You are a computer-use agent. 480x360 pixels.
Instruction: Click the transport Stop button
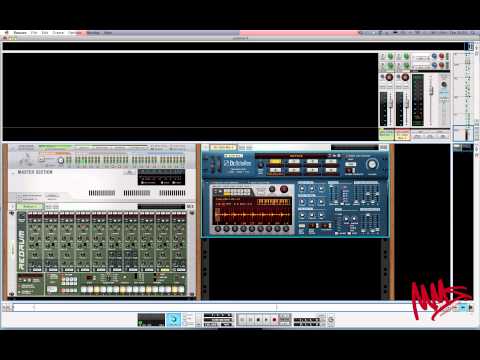click(258, 320)
